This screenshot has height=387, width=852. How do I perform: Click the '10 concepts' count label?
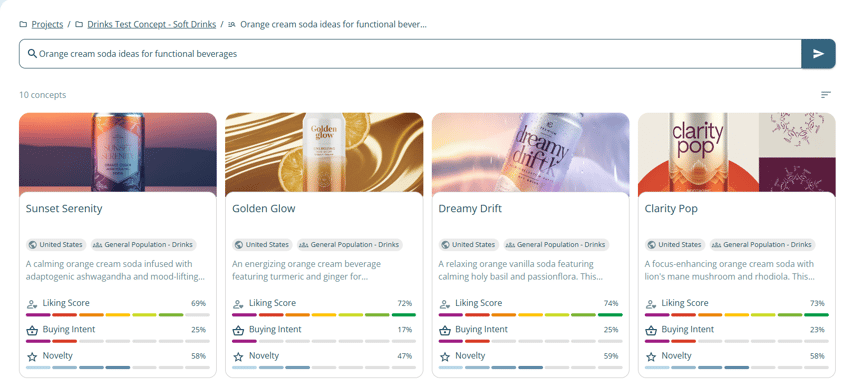(x=42, y=95)
